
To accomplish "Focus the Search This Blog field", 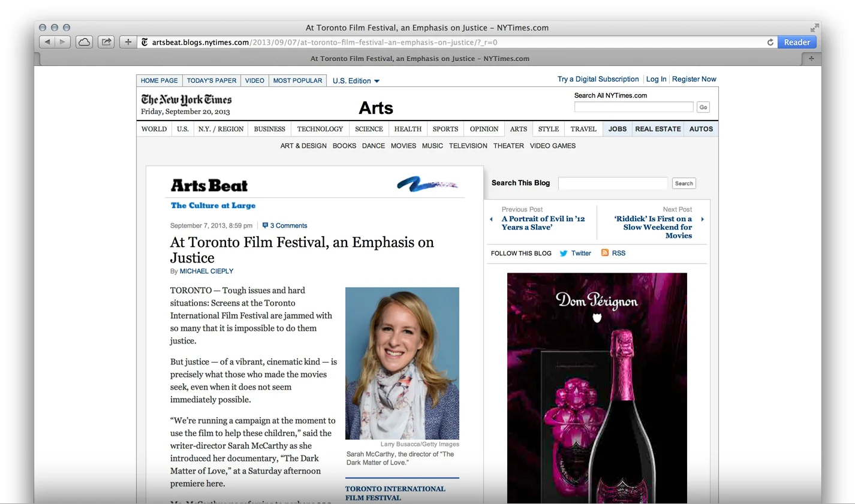I will tap(613, 183).
